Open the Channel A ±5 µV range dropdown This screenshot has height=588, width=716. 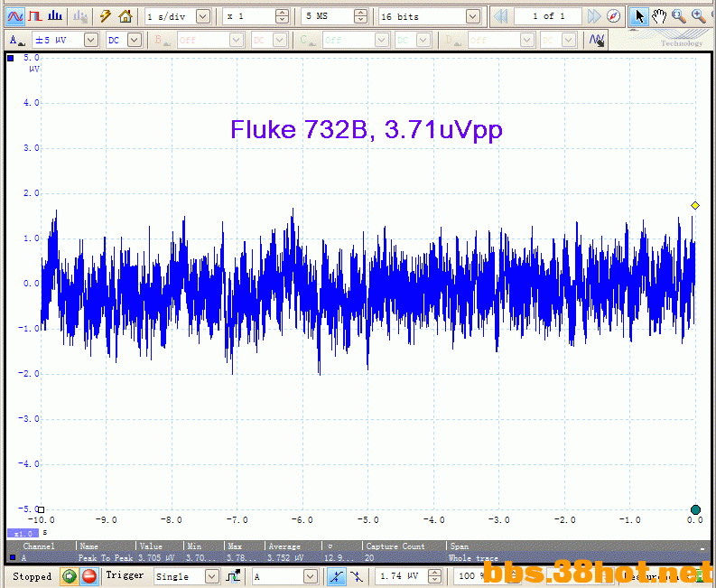91,41
